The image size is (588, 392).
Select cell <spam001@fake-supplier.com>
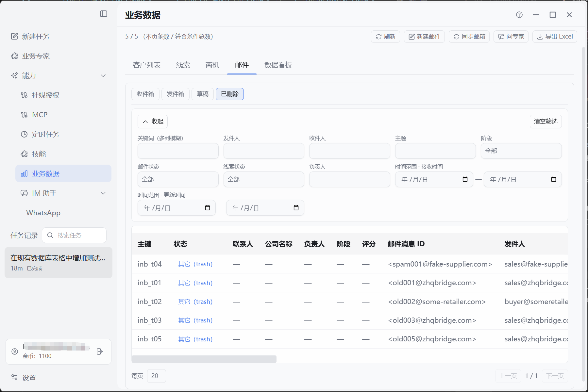coord(440,264)
